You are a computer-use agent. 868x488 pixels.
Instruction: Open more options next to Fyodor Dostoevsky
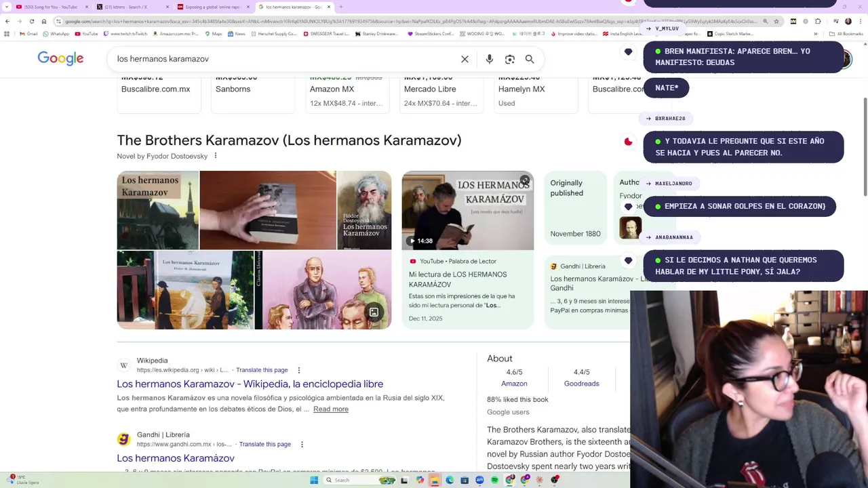[x=216, y=156]
